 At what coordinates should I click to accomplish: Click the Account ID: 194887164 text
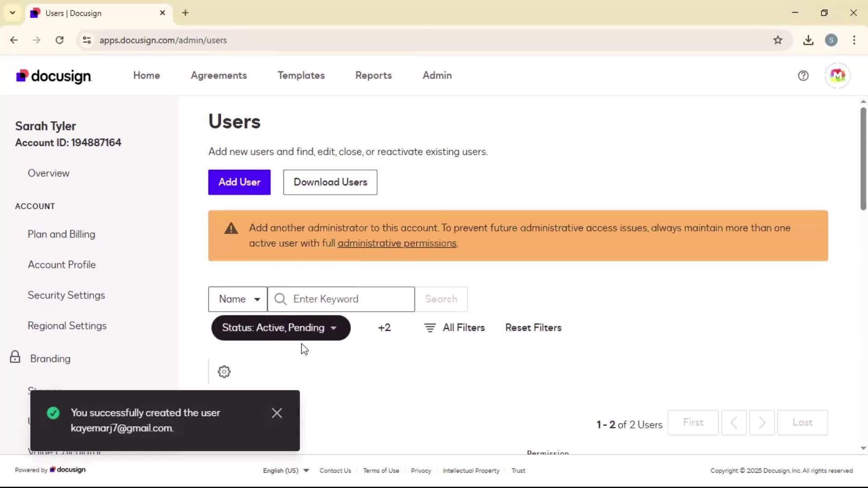[68, 142]
